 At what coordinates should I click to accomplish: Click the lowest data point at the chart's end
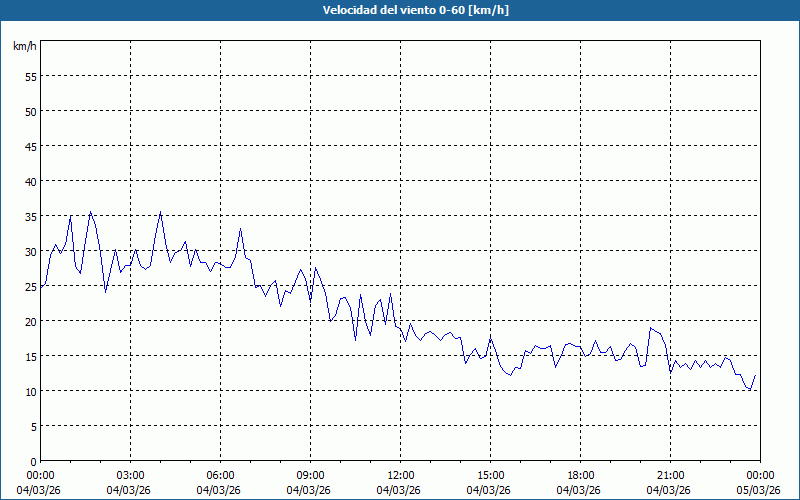click(750, 390)
